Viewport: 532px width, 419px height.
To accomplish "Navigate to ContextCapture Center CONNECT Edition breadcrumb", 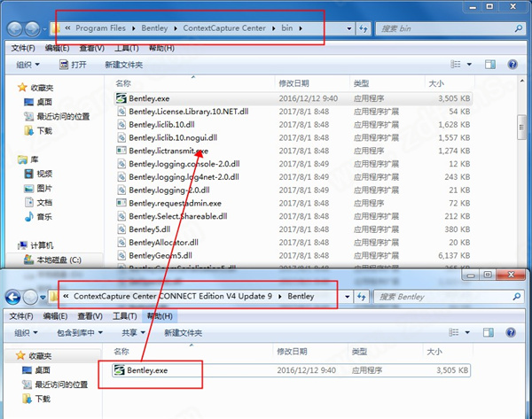I will 173,296.
